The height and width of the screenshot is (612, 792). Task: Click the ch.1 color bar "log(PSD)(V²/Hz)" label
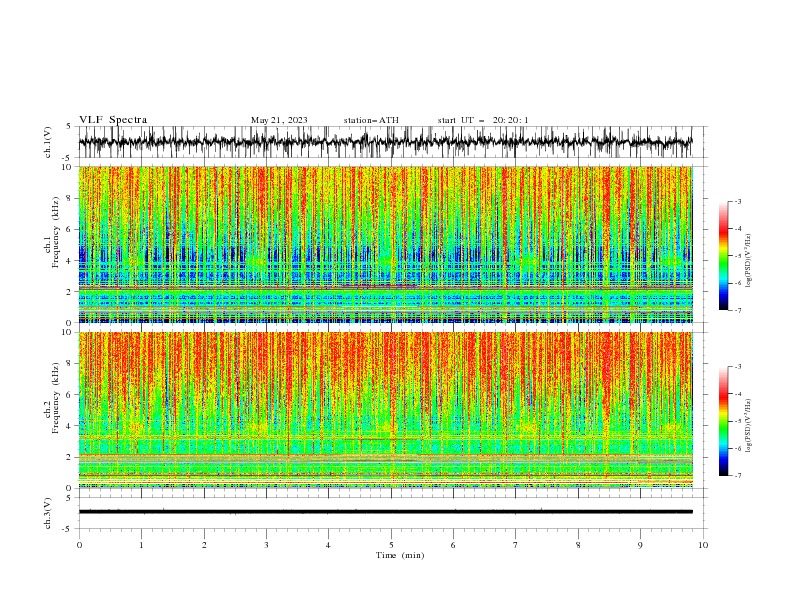748,261
